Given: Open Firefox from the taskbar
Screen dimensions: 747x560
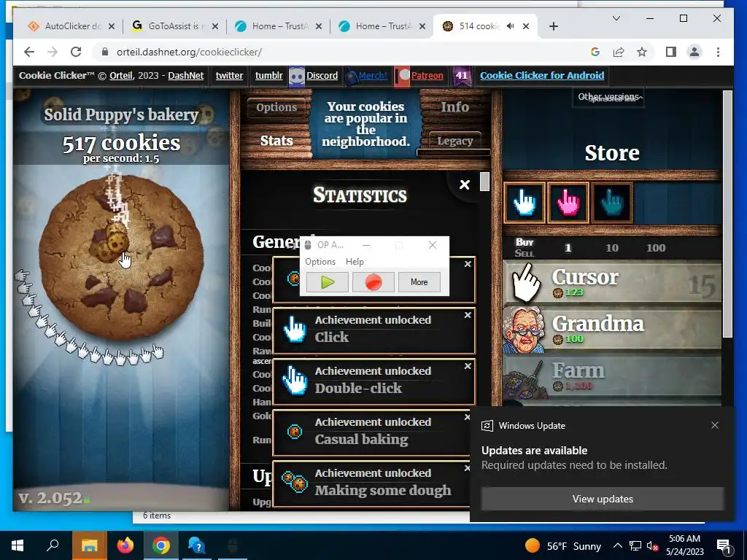Looking at the screenshot, I should [x=125, y=545].
